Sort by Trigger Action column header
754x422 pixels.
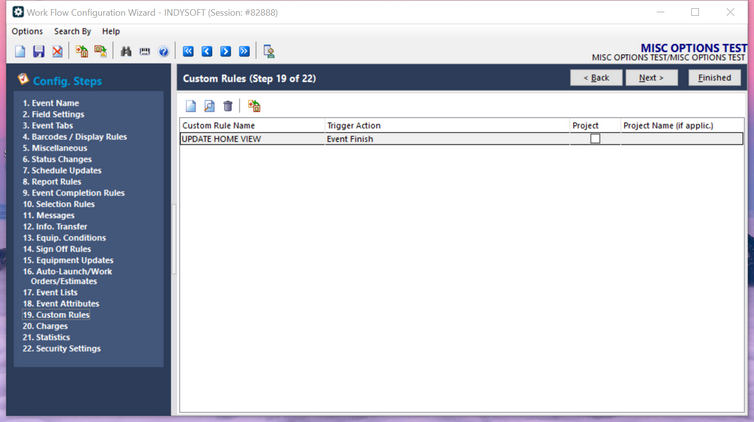pyautogui.click(x=354, y=126)
